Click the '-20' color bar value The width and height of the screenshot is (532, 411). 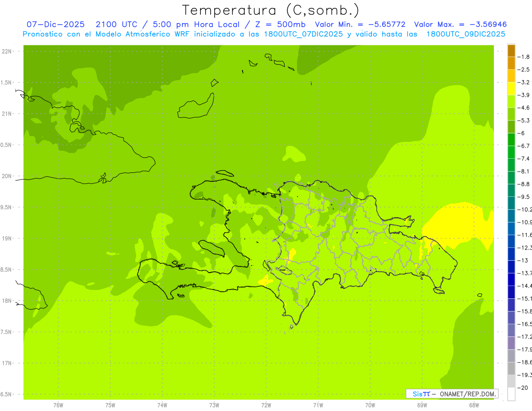click(523, 388)
